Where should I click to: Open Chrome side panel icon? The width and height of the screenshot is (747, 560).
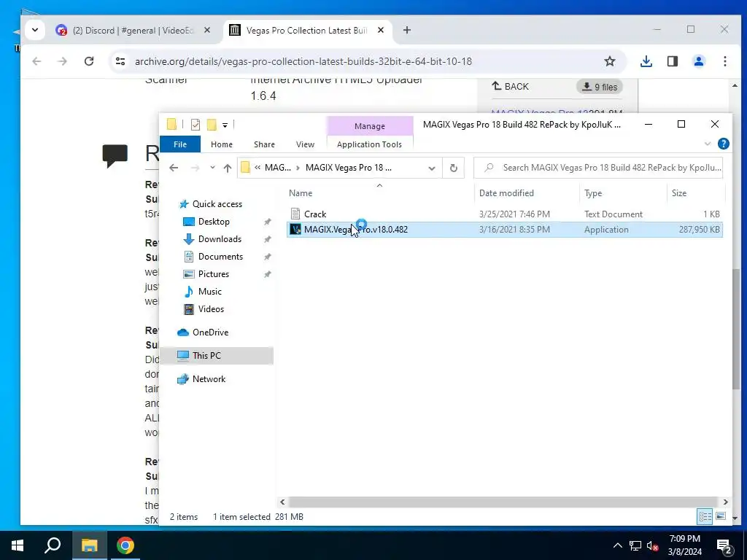672,61
